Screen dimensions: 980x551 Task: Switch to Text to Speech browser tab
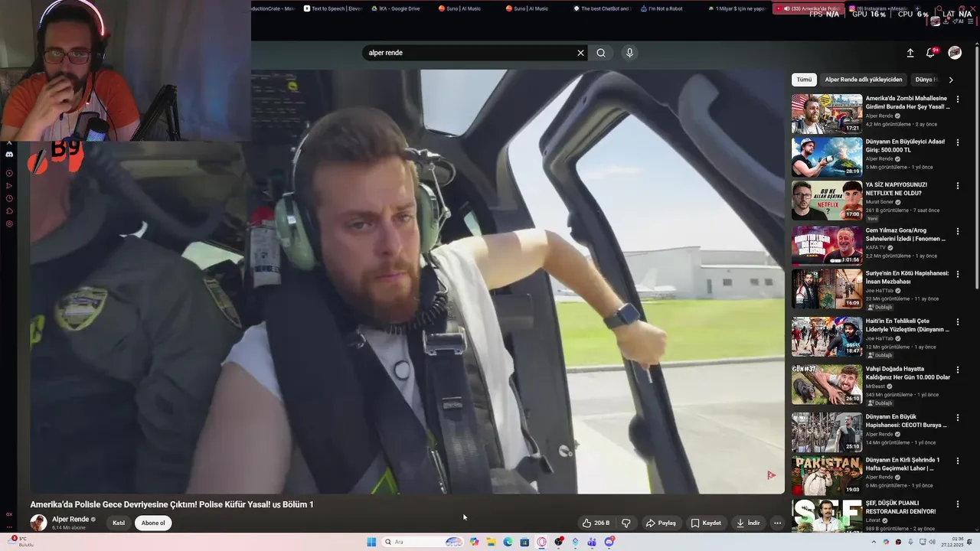(x=333, y=8)
